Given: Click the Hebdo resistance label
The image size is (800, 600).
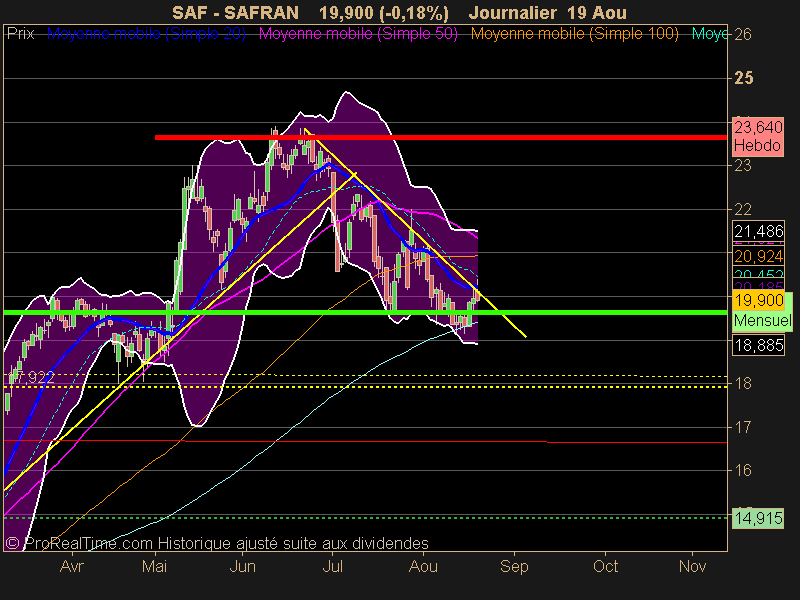Looking at the screenshot, I should pos(757,145).
